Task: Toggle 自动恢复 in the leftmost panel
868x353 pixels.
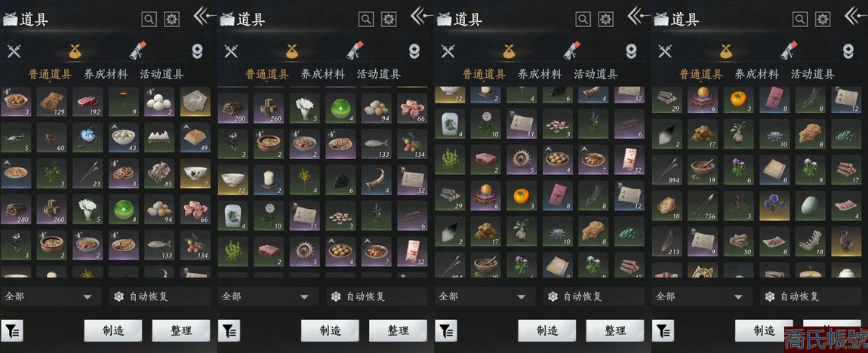Action: (159, 296)
